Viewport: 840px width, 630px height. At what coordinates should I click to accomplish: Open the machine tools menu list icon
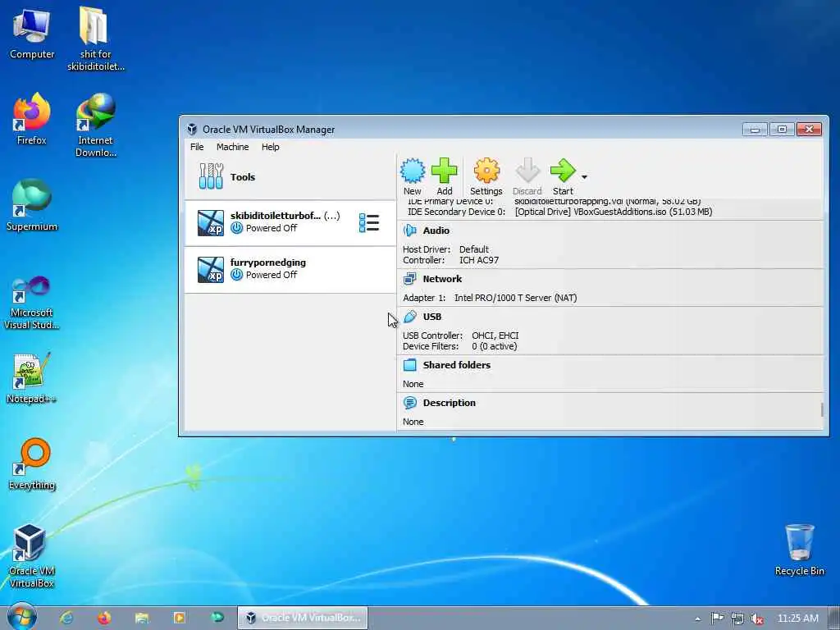coord(369,223)
